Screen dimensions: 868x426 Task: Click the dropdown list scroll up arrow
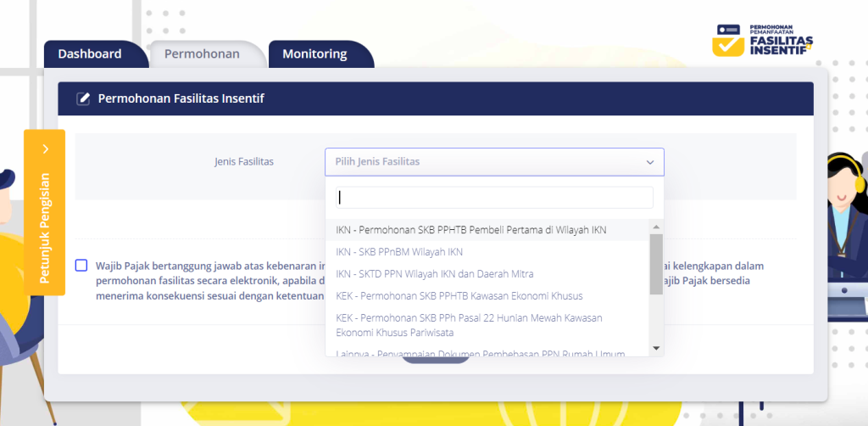(655, 226)
